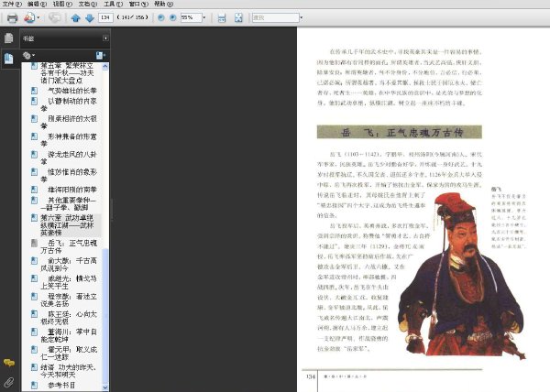Open bookmark 参考书目
This screenshot has width=550, height=392.
coord(61,385)
